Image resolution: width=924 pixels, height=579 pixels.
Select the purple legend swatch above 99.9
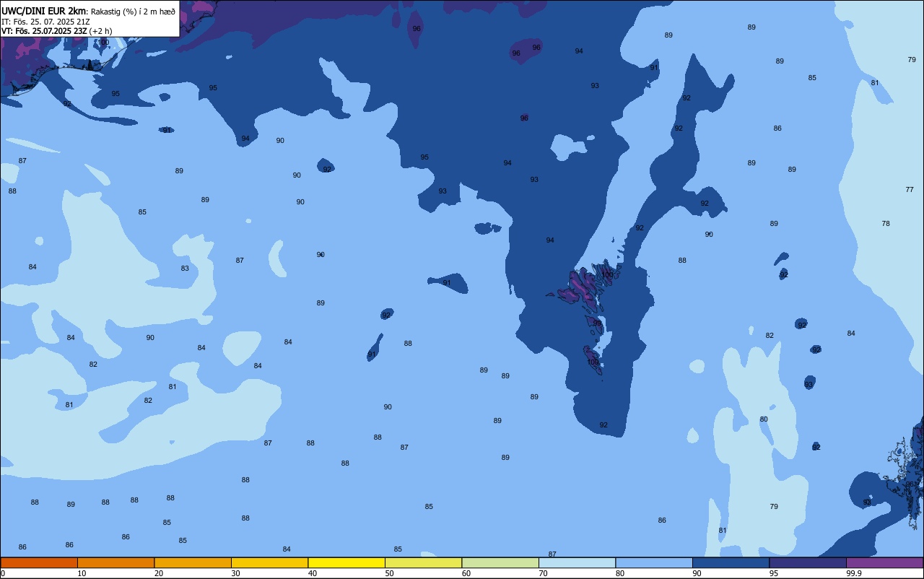click(884, 562)
